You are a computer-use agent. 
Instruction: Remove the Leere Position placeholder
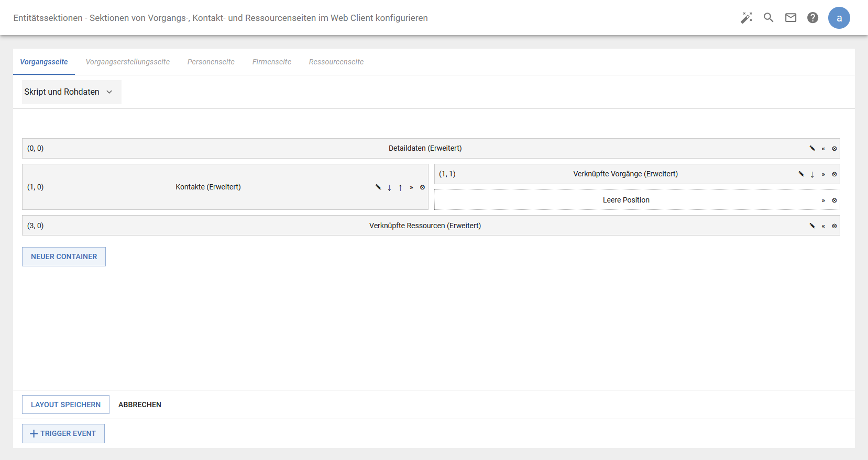pos(834,200)
